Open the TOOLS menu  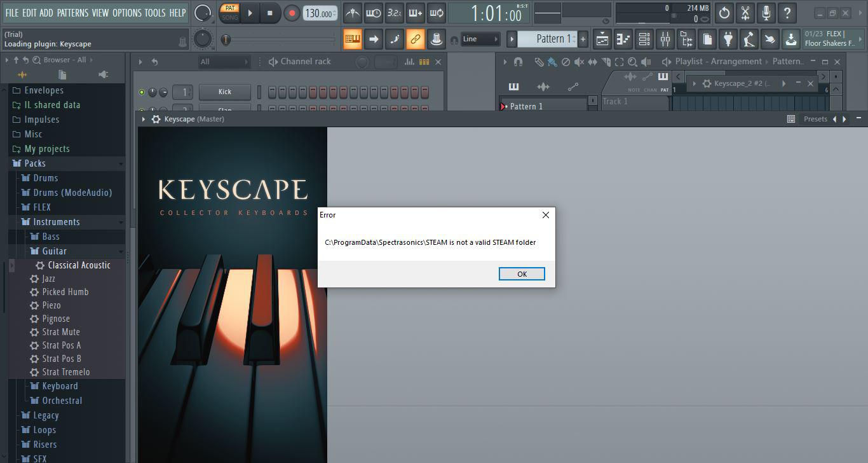tap(155, 13)
